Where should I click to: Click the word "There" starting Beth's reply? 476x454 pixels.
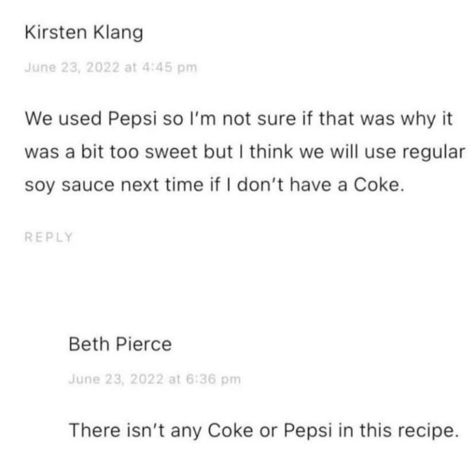(95, 430)
